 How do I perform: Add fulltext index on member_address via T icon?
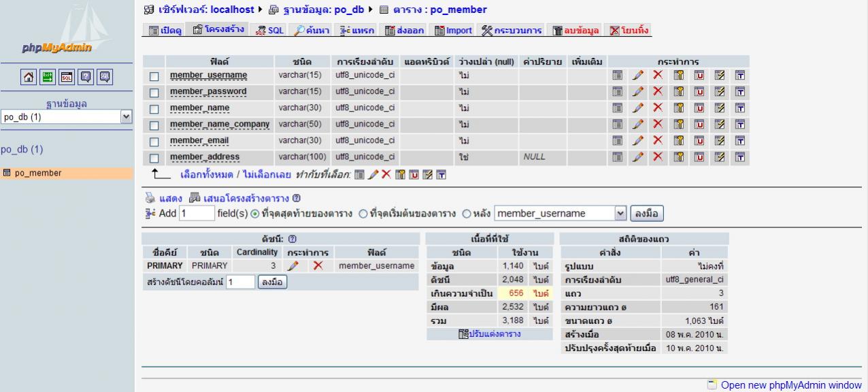pos(739,157)
